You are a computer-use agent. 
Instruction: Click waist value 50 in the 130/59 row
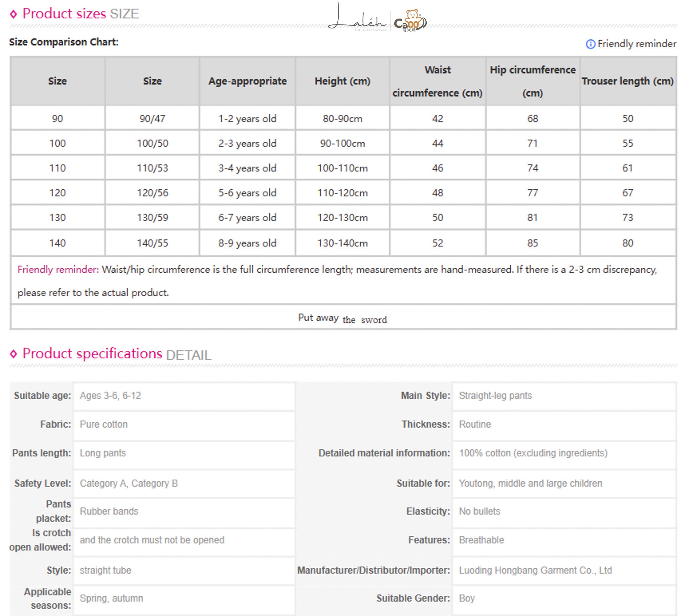(438, 218)
